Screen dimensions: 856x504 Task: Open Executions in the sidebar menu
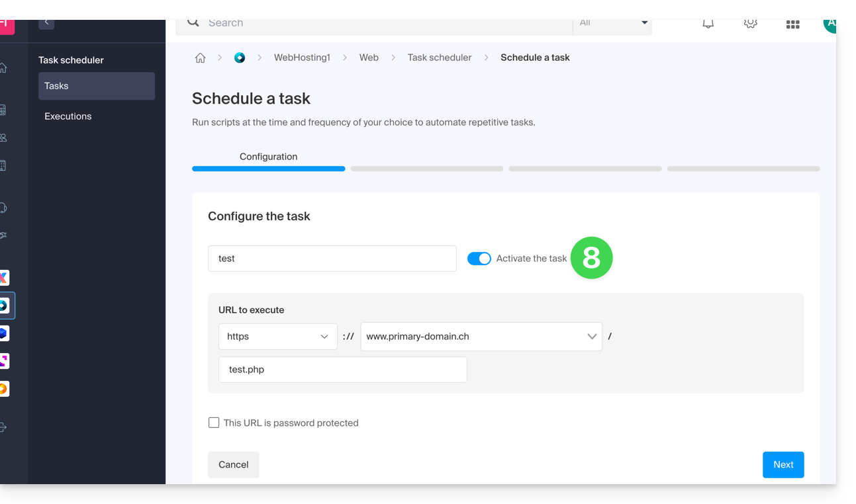click(x=68, y=116)
